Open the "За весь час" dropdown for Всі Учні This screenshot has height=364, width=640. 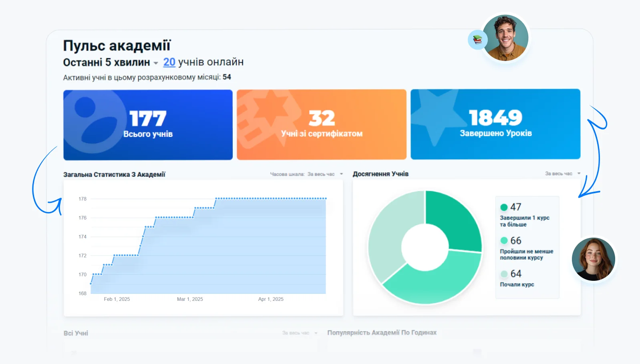point(316,333)
